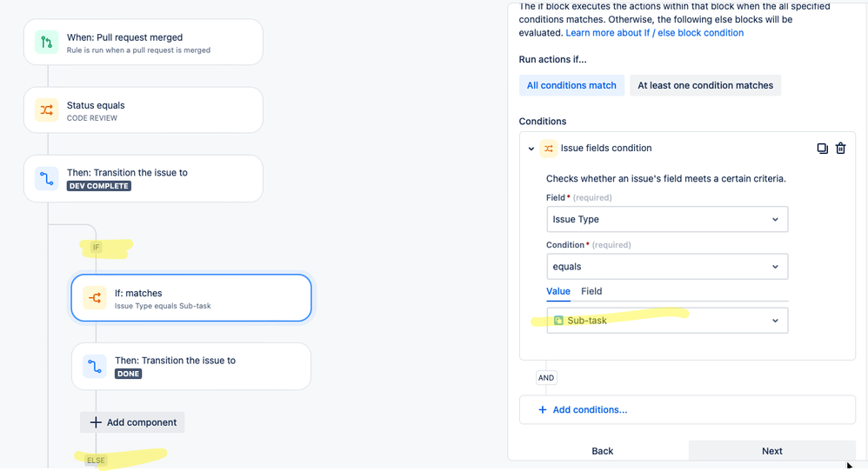Switch to the Value tab

[558, 291]
